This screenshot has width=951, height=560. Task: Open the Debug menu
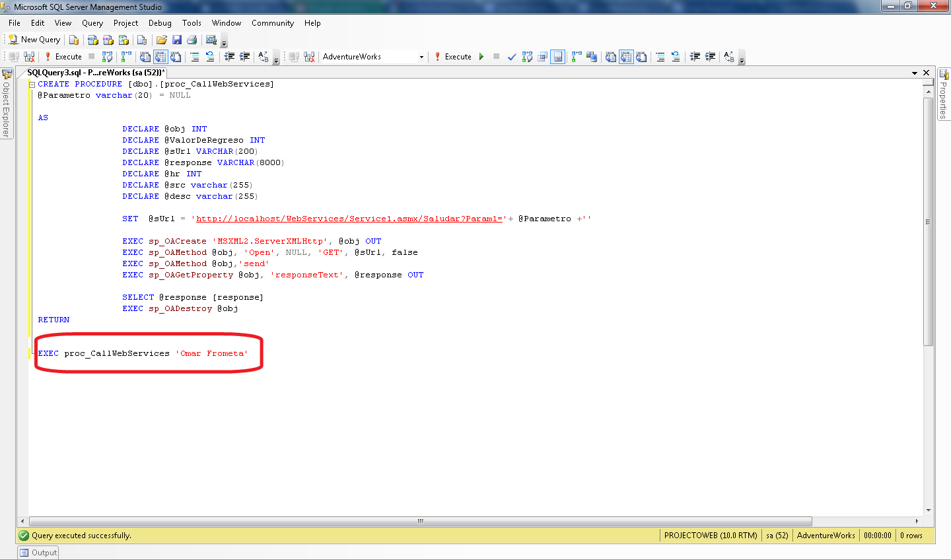click(160, 23)
